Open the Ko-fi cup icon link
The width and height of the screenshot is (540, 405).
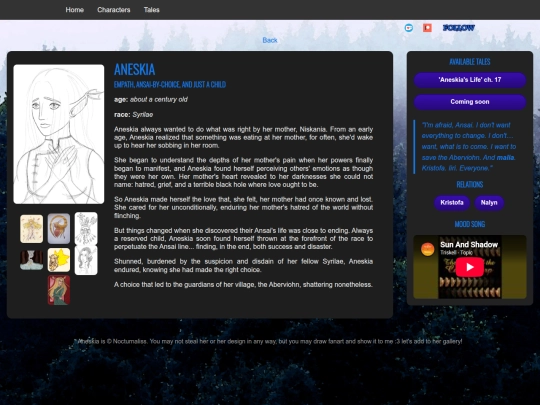tap(409, 28)
